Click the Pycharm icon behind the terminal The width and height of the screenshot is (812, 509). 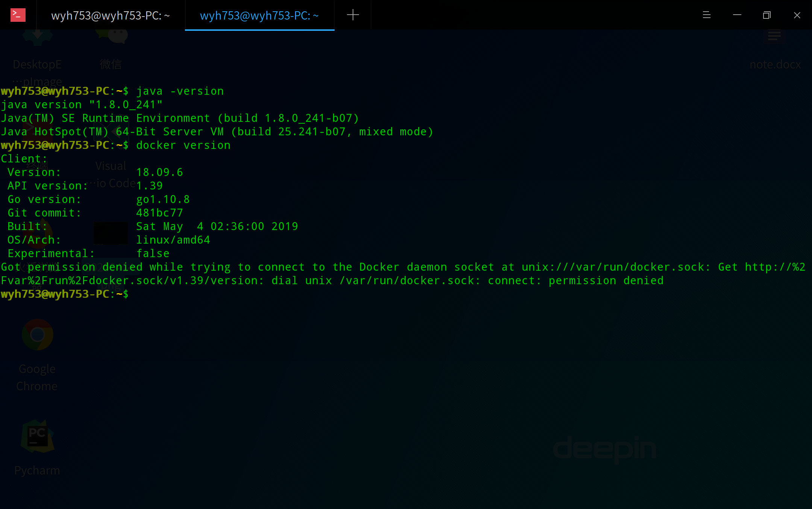click(x=37, y=436)
